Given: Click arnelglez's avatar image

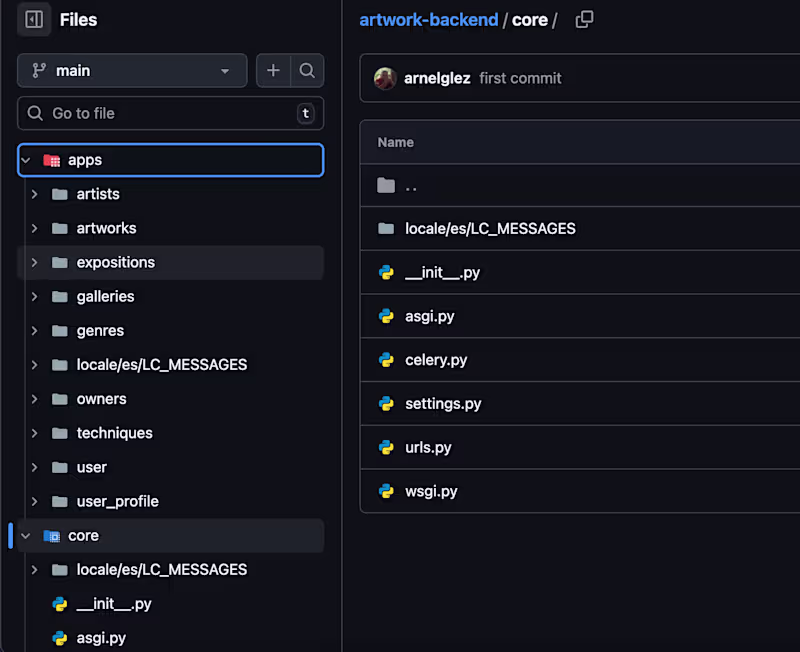Looking at the screenshot, I should pos(385,78).
